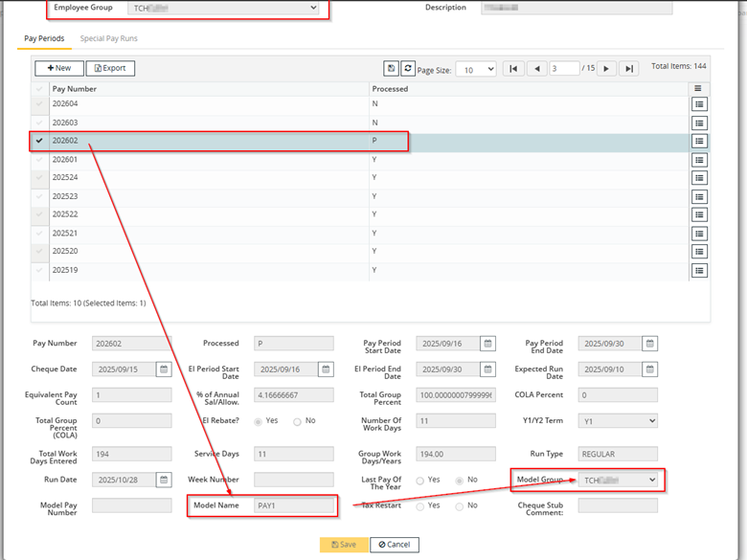This screenshot has height=560, width=747.
Task: Click the Description field at top
Action: click(577, 8)
